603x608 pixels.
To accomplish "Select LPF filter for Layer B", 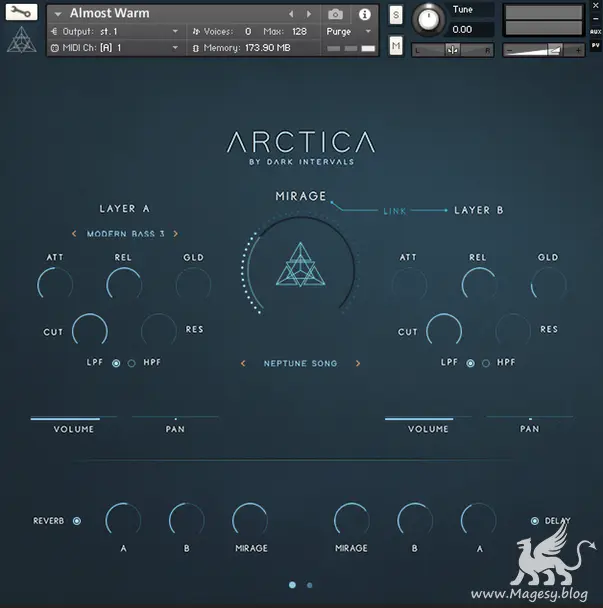I will click(470, 363).
